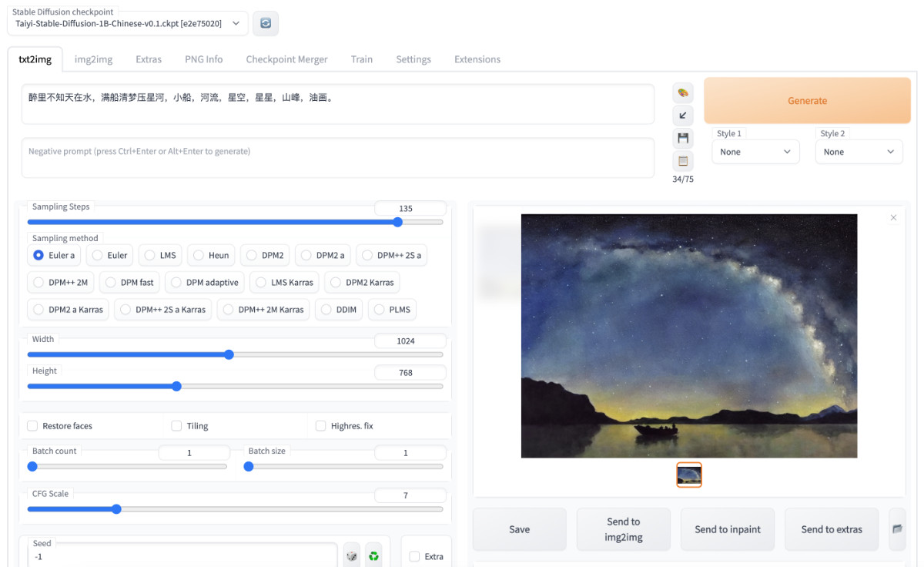This screenshot has width=924, height=567.
Task: Click the Generate button
Action: click(x=807, y=101)
